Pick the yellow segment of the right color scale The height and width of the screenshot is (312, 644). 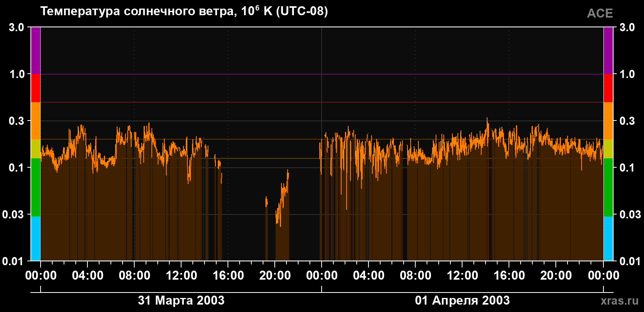pyautogui.click(x=608, y=149)
